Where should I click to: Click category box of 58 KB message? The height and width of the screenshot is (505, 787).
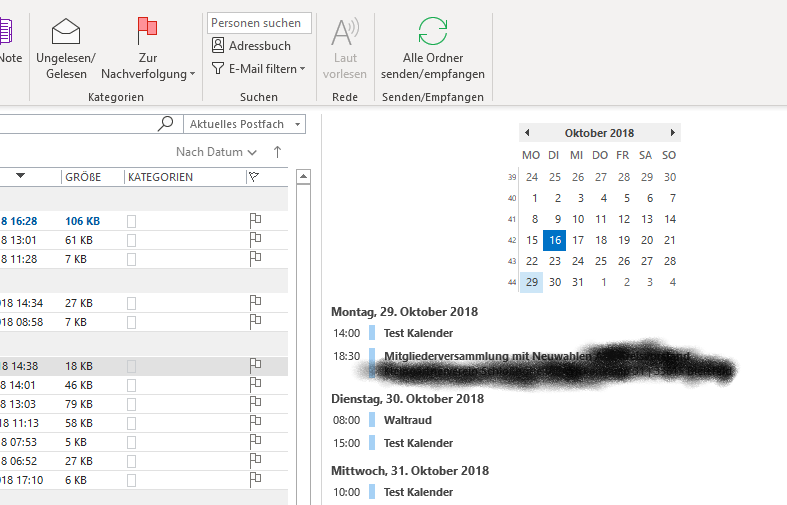[132, 424]
